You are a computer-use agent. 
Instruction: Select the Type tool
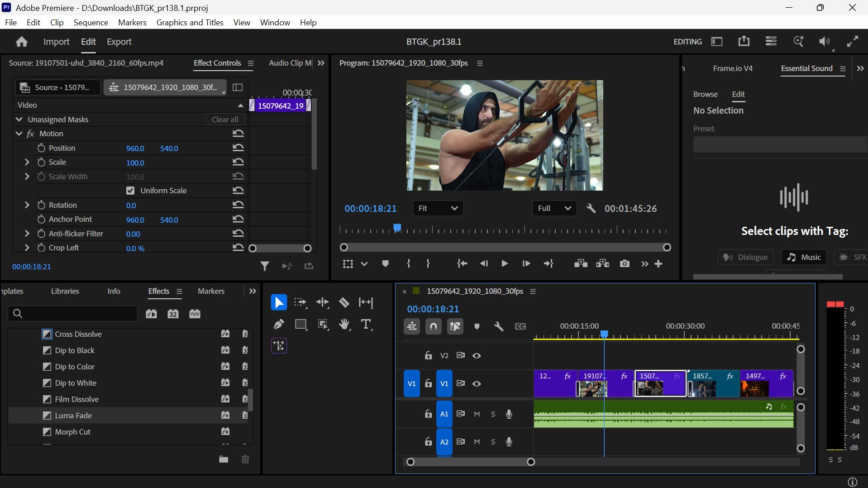pos(366,324)
